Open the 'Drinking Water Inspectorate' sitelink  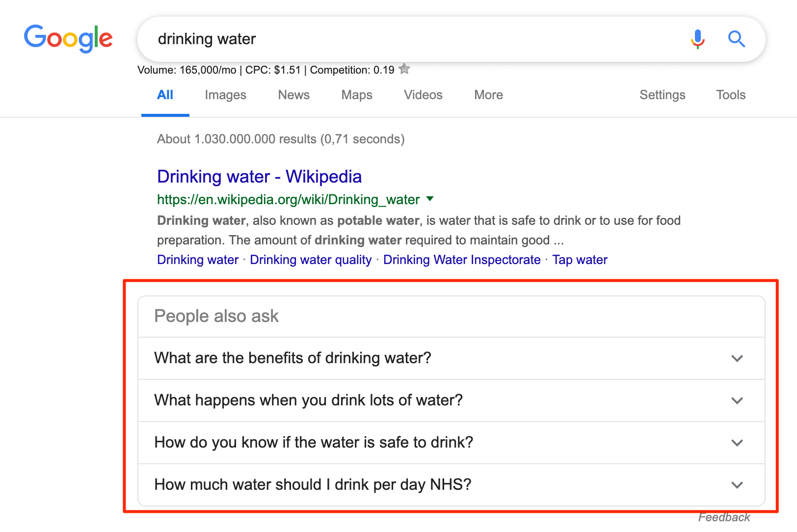(x=462, y=260)
